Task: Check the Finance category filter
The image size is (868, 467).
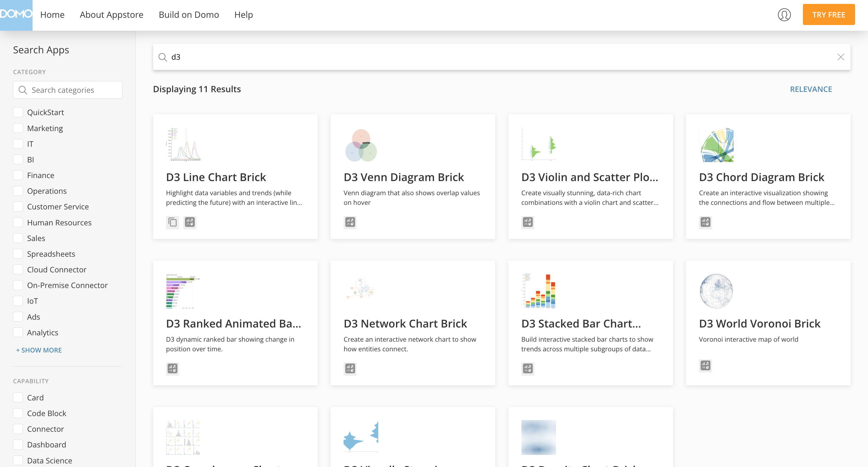Action: pos(18,175)
